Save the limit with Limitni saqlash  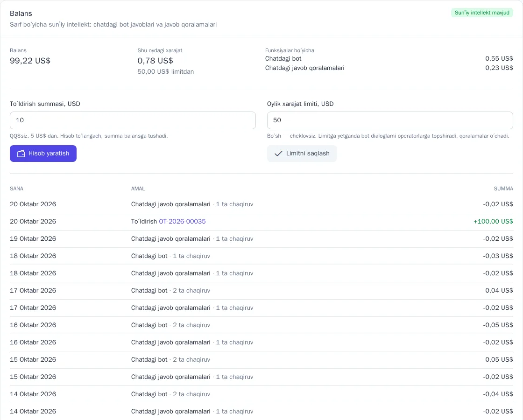pos(302,154)
